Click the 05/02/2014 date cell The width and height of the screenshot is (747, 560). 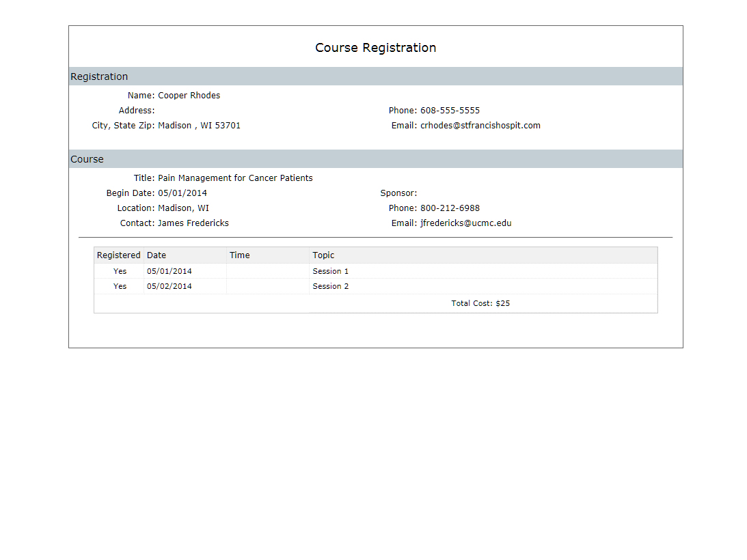click(x=169, y=286)
